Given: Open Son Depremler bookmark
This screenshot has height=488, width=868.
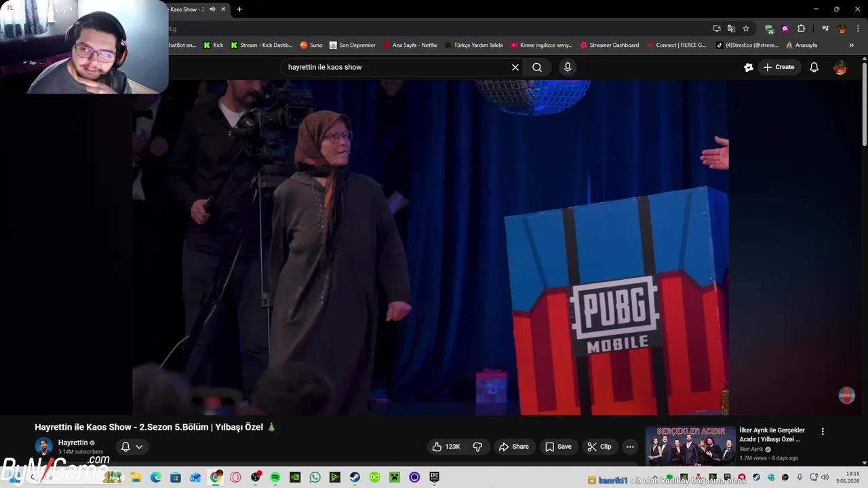Looking at the screenshot, I should click(x=353, y=45).
